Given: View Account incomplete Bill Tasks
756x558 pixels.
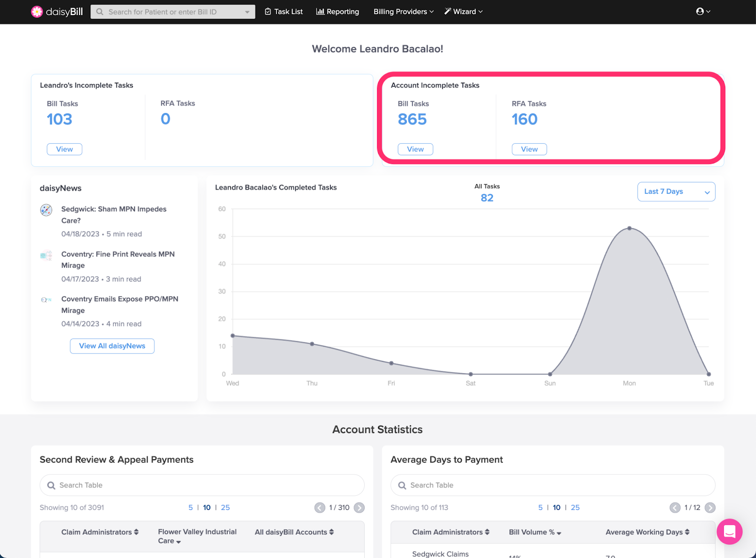Looking at the screenshot, I should click(x=415, y=149).
